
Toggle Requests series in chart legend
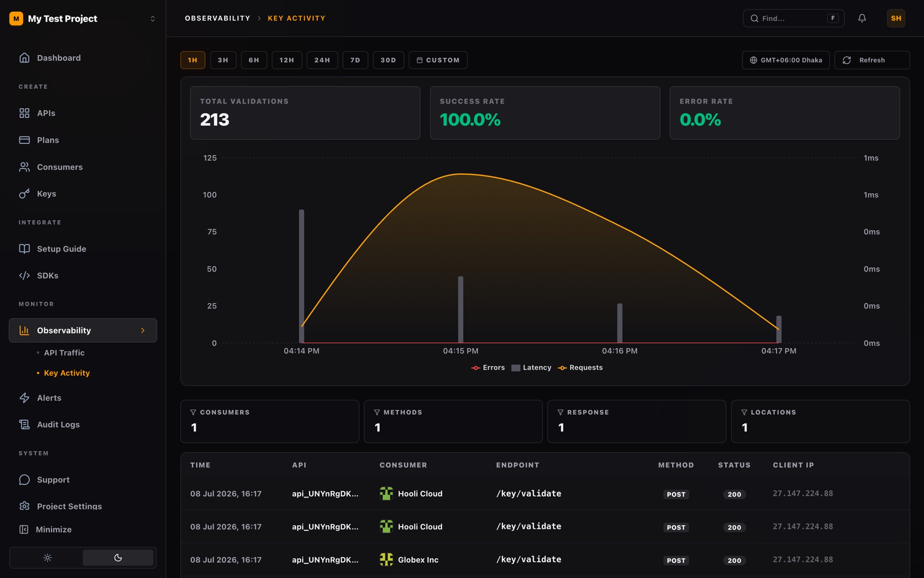point(580,368)
